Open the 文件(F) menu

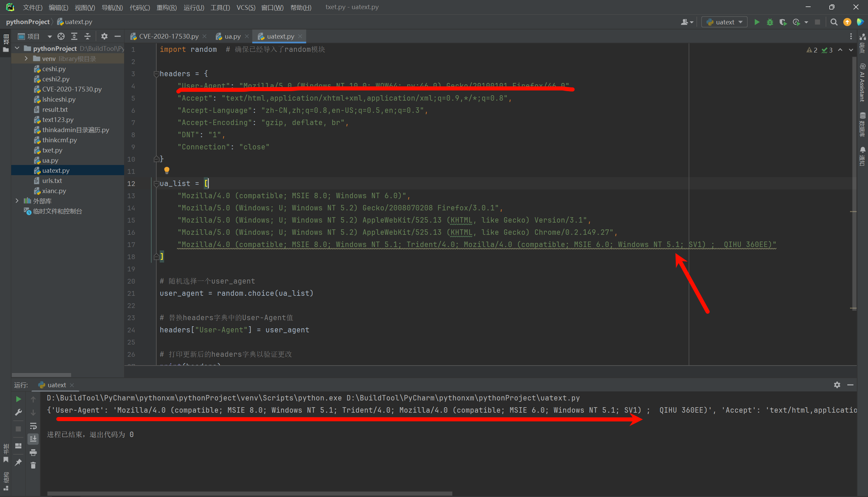pyautogui.click(x=33, y=7)
